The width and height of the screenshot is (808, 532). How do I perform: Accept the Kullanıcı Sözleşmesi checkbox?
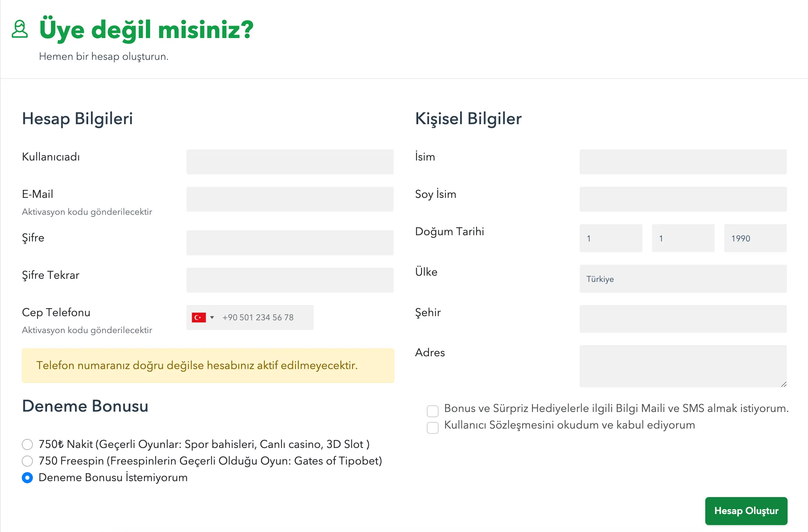click(x=432, y=428)
